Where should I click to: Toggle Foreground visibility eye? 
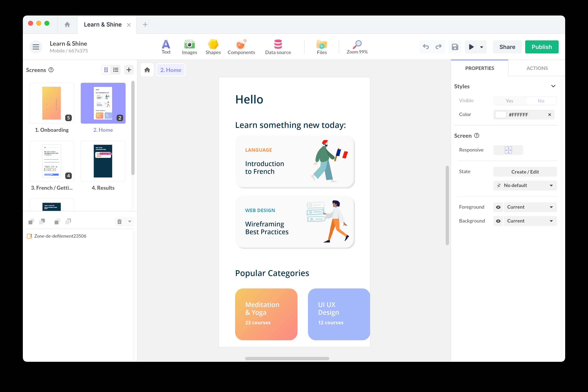coord(498,207)
